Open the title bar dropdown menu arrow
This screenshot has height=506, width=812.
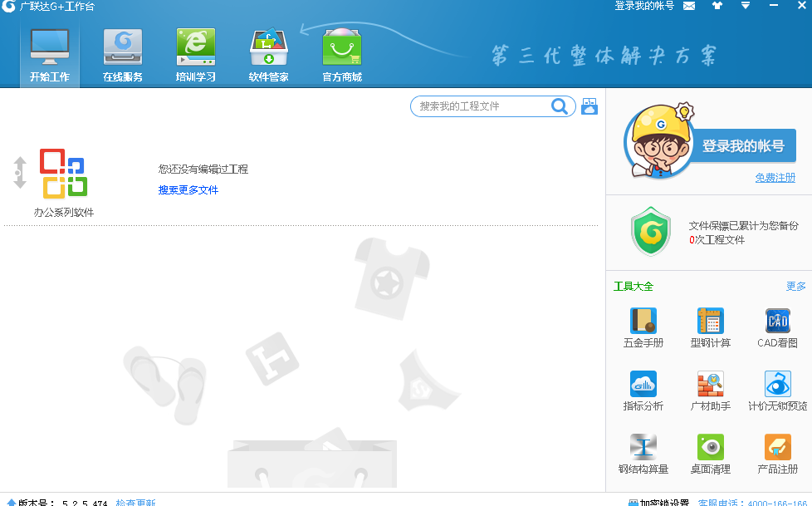click(x=746, y=6)
